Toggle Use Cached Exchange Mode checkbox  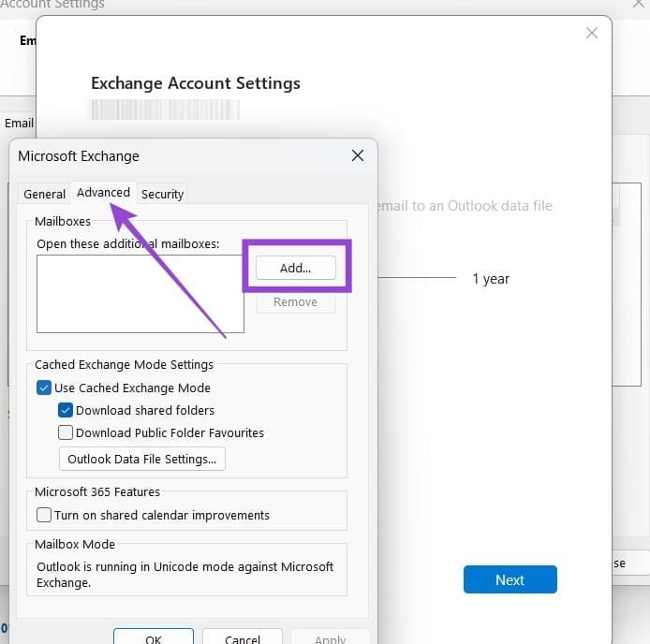coord(43,388)
